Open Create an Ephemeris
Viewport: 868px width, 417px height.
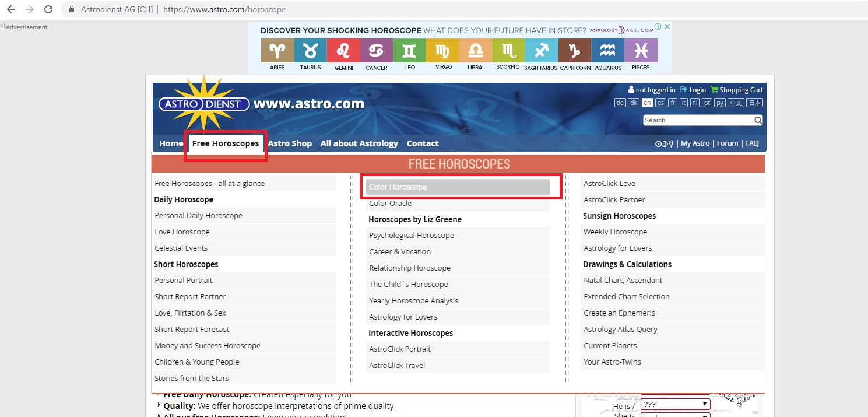[673, 313]
